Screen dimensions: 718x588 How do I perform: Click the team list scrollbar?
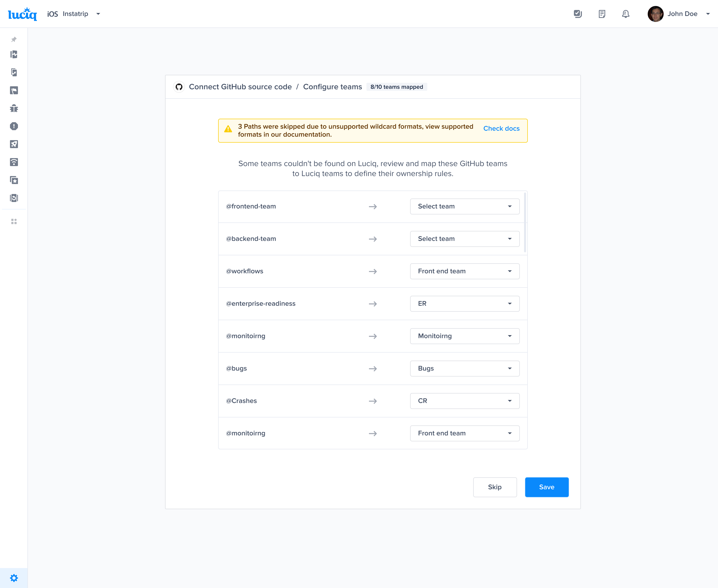pos(525,222)
